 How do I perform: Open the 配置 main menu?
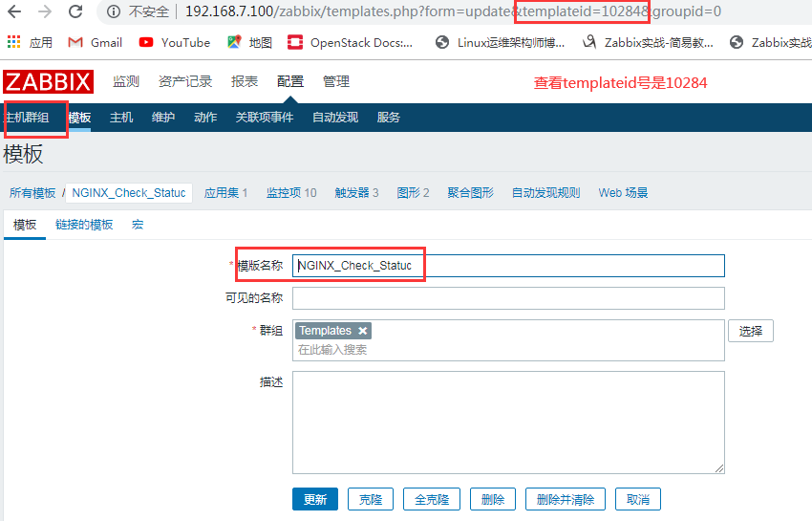[x=290, y=82]
